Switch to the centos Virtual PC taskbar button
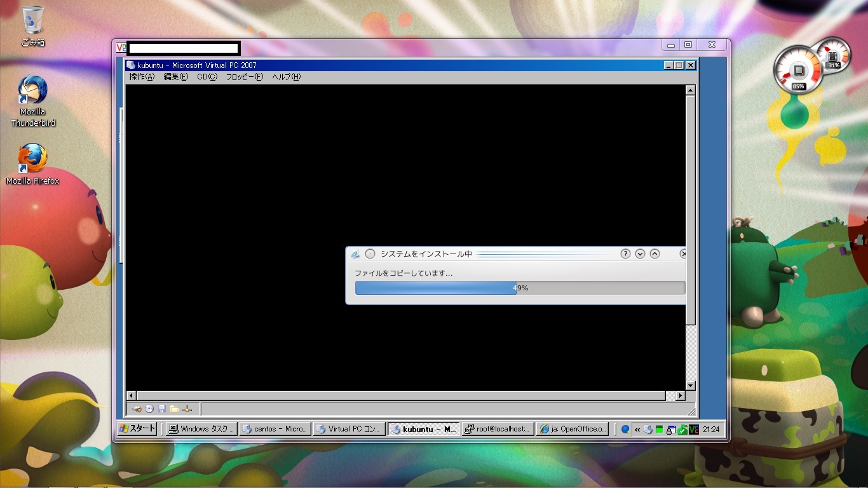The height and width of the screenshot is (488, 868). 275,429
